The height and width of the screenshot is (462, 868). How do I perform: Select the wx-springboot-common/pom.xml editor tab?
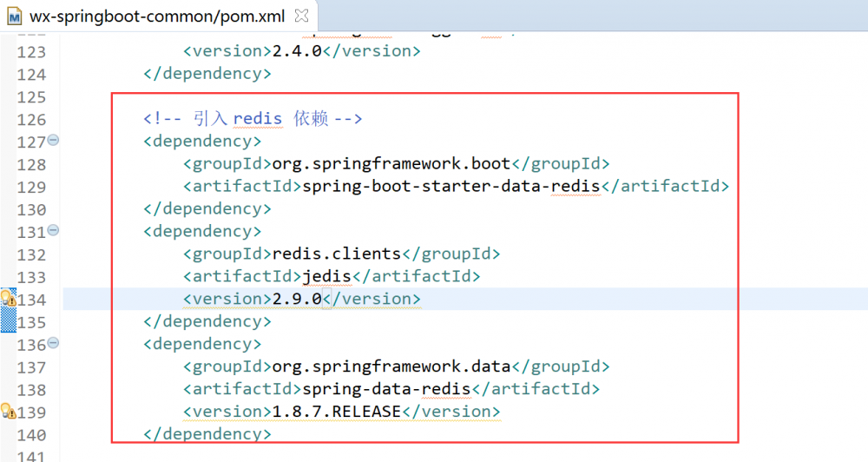pyautogui.click(x=158, y=16)
